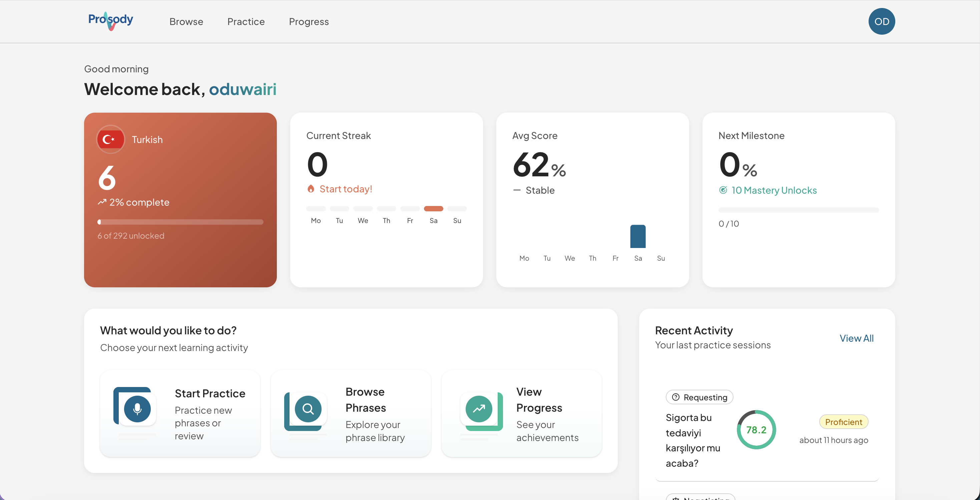This screenshot has width=980, height=500.
Task: Select the Saturday marker in the streak tracker
Action: (x=434, y=209)
